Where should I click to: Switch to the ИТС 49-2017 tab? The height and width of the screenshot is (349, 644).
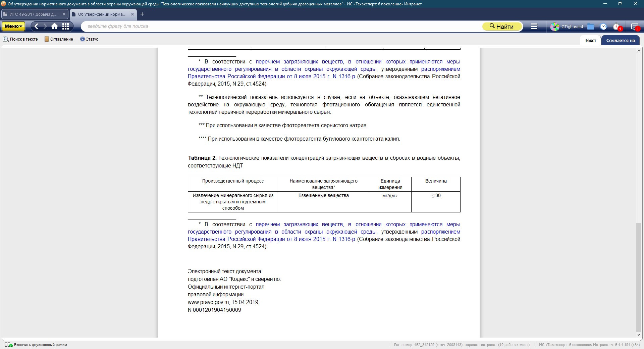pyautogui.click(x=33, y=14)
